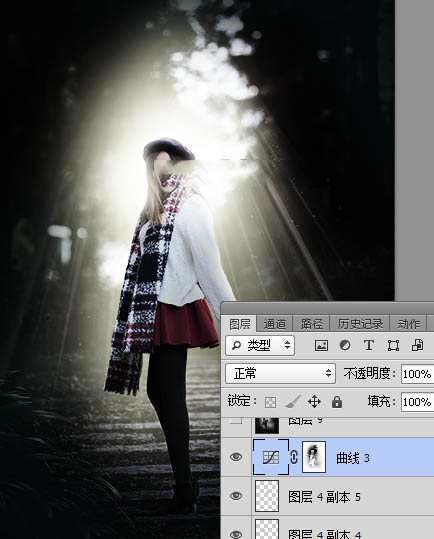Hide the 图层 4 副本 4 layer

point(236,534)
